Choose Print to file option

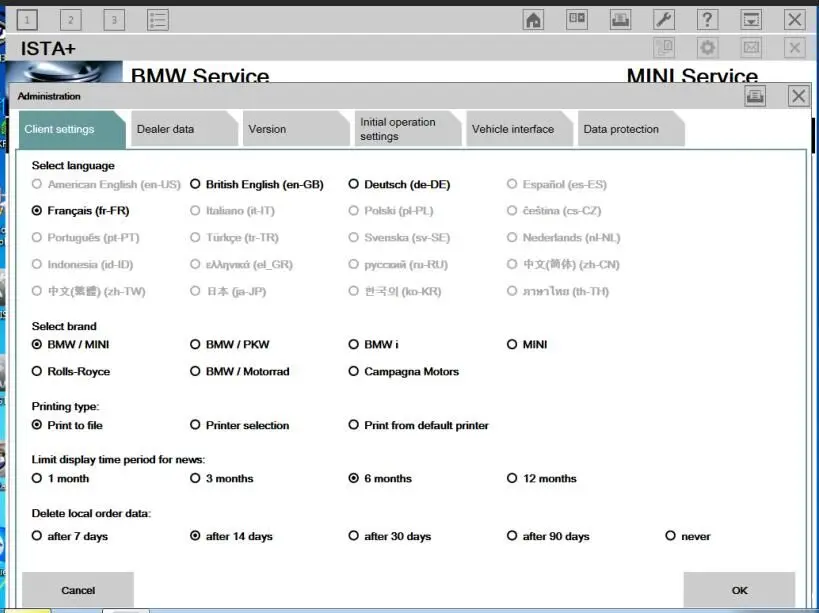click(67, 425)
